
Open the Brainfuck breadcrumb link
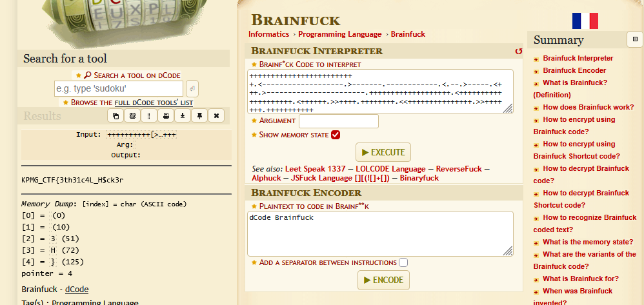(x=408, y=34)
